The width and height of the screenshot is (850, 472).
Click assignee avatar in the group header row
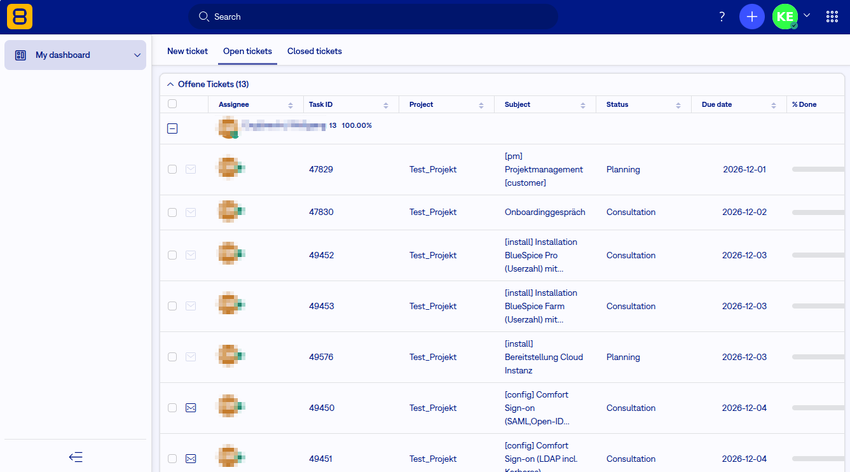tap(228, 128)
